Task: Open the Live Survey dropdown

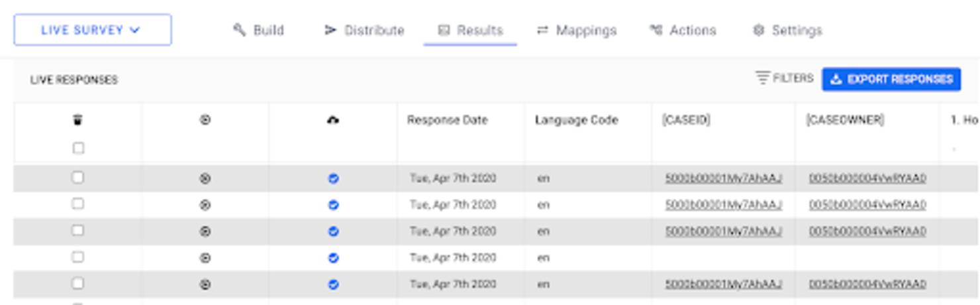Action: coord(93,30)
